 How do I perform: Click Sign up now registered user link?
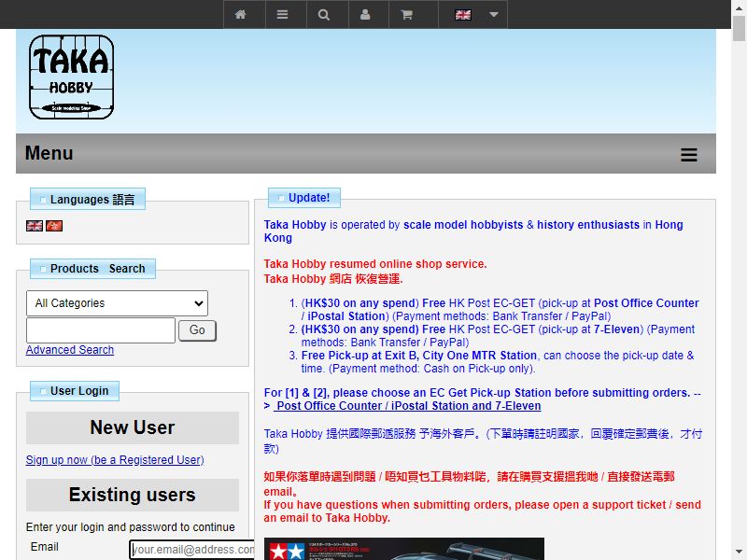(x=115, y=460)
